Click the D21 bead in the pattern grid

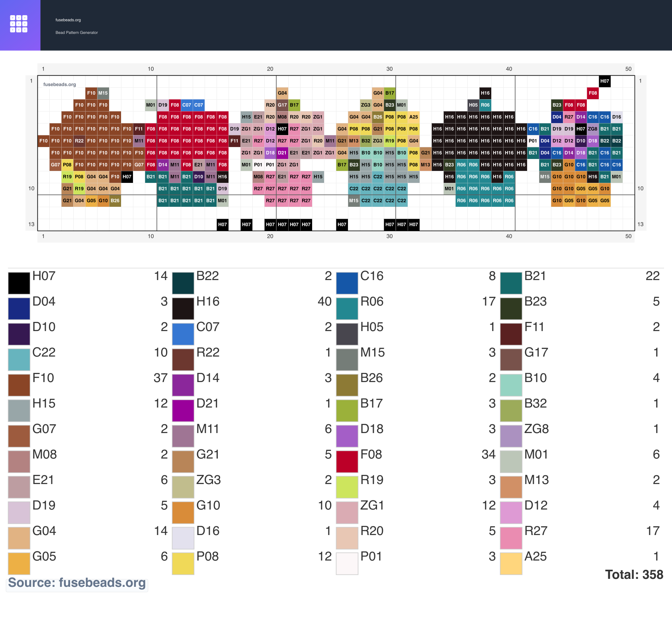pos(282,153)
